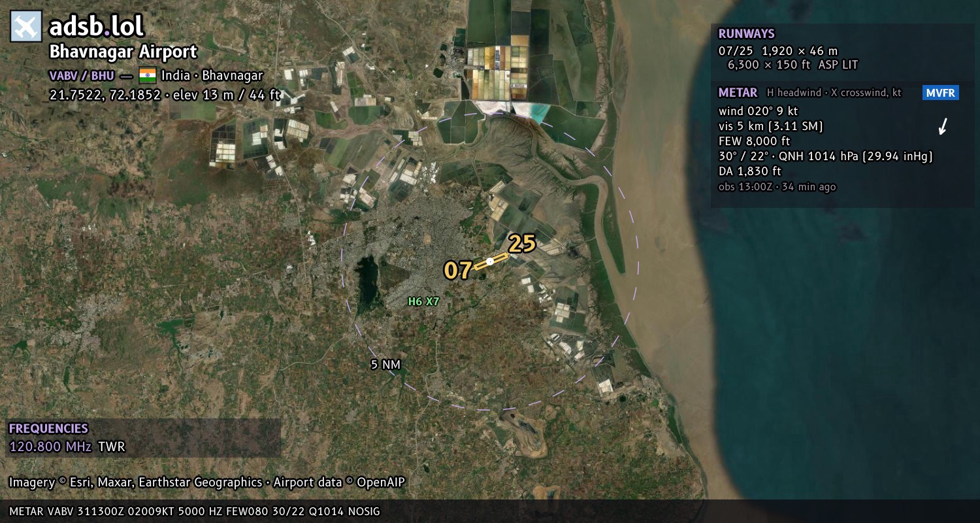
Task: Click the 'H headwind · X crosswind, kt' legend
Action: (834, 93)
